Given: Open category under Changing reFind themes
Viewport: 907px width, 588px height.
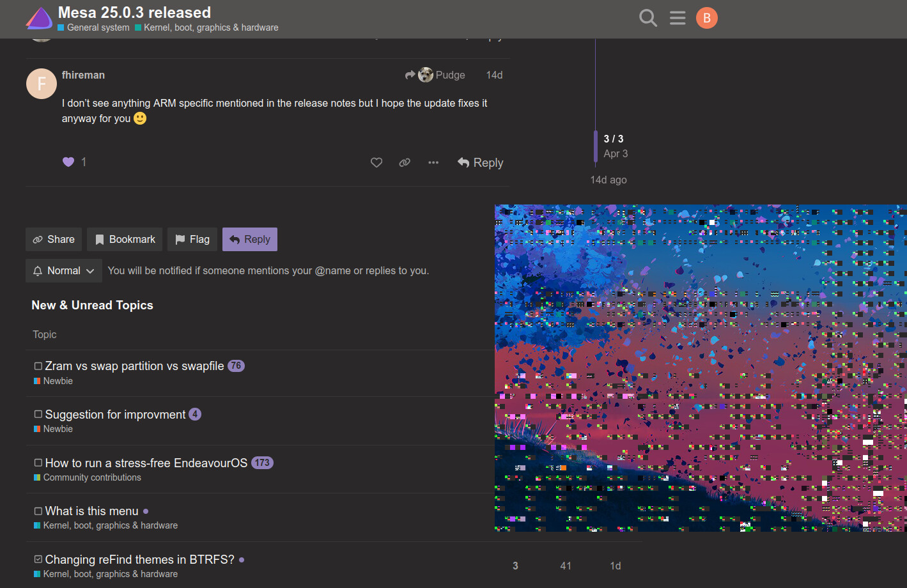Looking at the screenshot, I should point(106,574).
